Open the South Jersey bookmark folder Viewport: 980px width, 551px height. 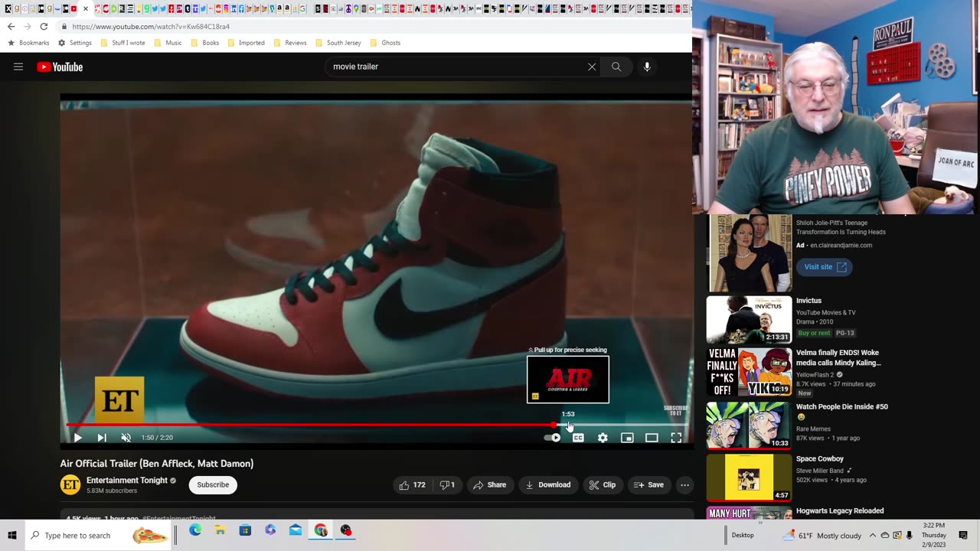tap(338, 43)
